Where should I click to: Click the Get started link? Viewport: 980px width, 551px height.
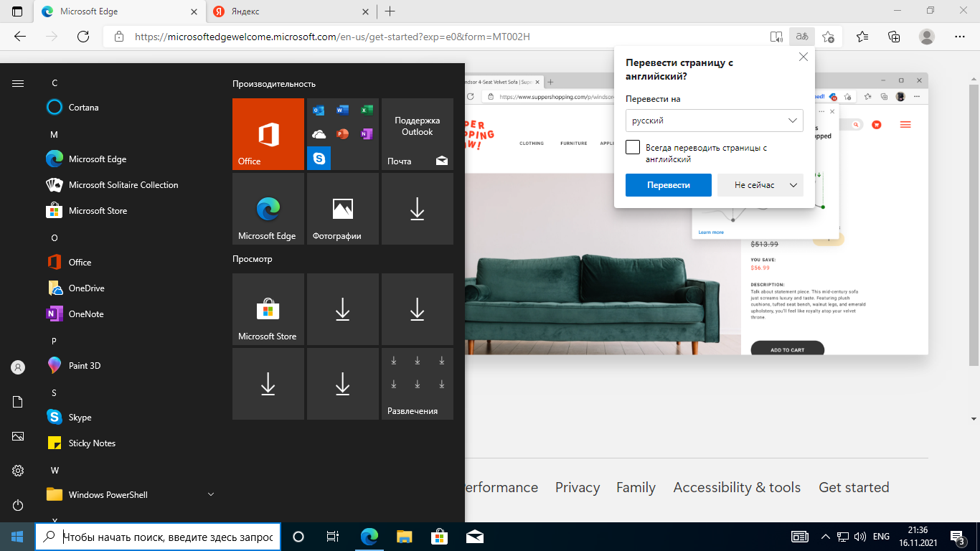853,488
